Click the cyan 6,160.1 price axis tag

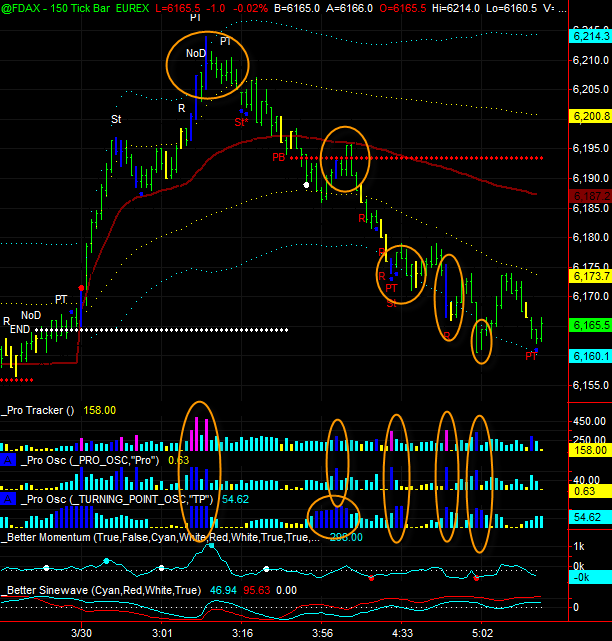[x=590, y=356]
